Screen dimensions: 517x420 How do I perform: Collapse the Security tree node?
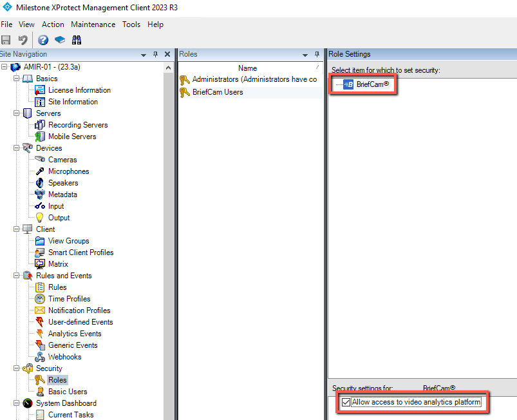pos(16,368)
